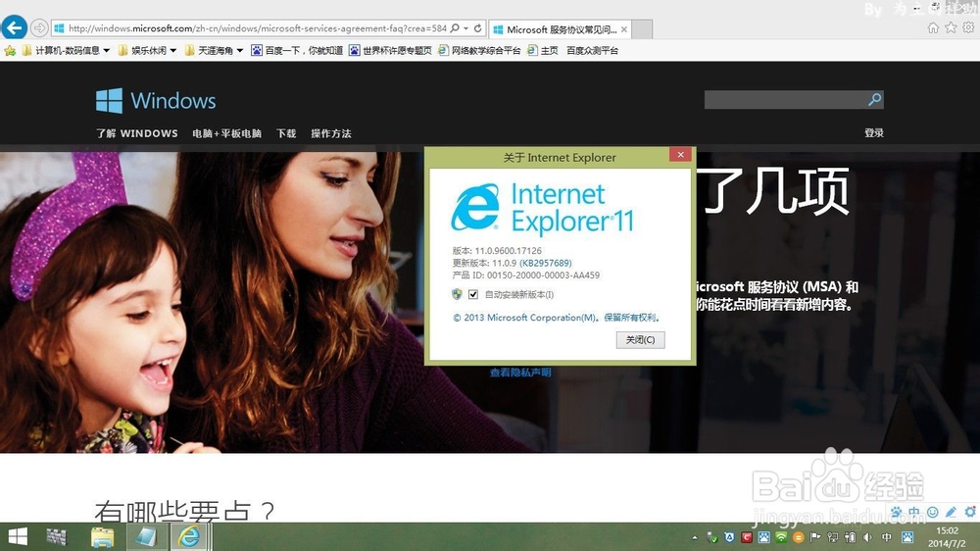Image resolution: width=980 pixels, height=551 pixels.
Task: Click the red C tray icon
Action: tap(746, 537)
